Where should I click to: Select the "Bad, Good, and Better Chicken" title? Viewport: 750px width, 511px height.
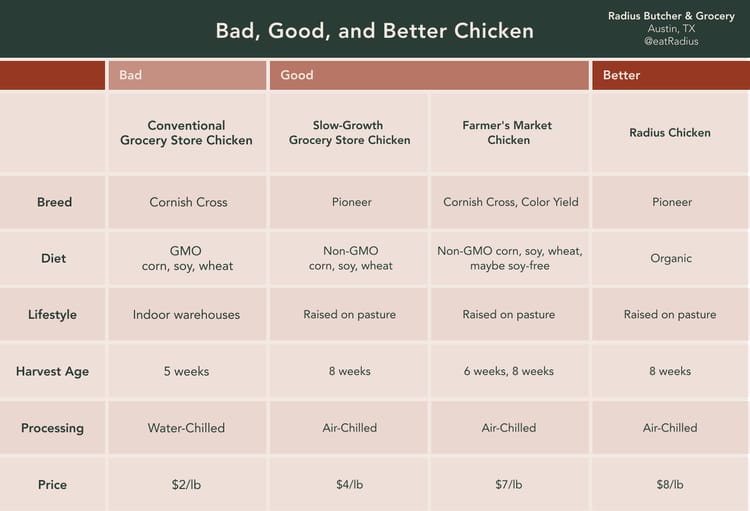[x=374, y=30]
